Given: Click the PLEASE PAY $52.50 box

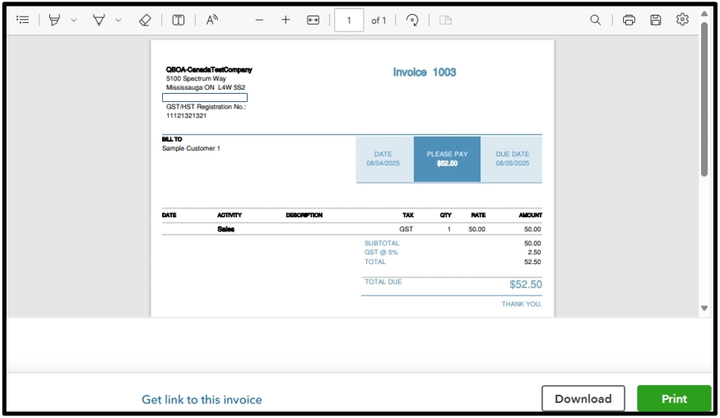Looking at the screenshot, I should pos(447,159).
